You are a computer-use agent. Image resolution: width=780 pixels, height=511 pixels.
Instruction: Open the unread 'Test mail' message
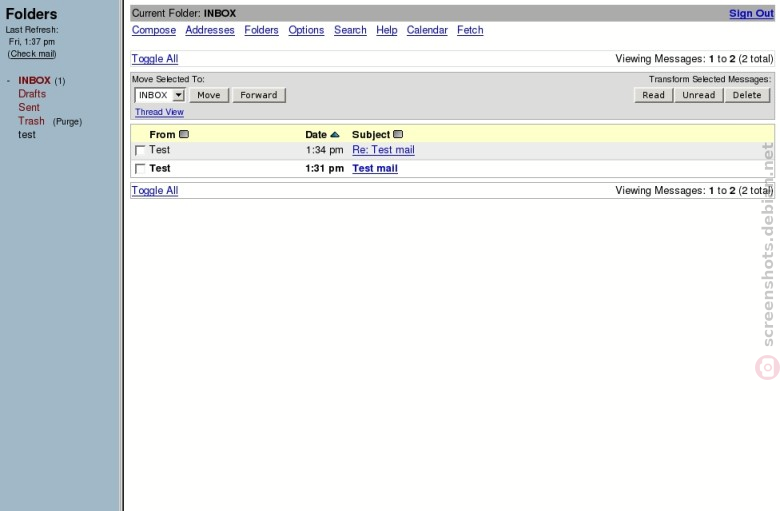click(x=375, y=168)
